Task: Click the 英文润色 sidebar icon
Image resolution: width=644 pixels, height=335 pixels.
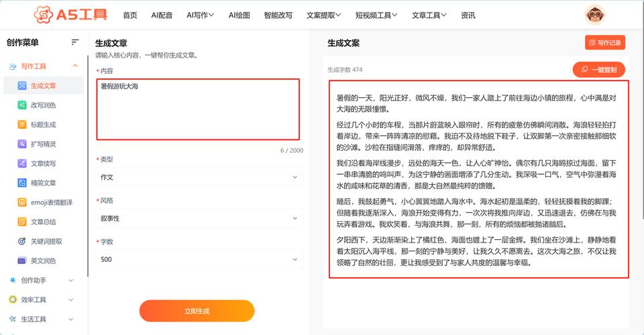Action: [x=22, y=261]
